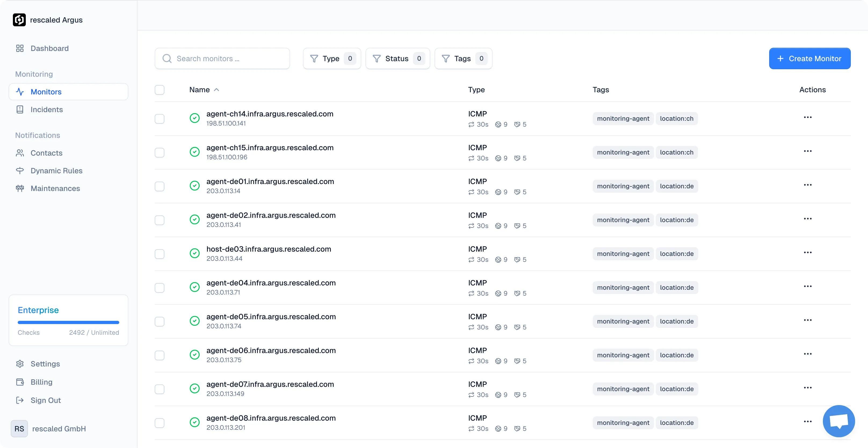868x448 pixels.
Task: Open the actions menu for agent-de05
Action: [808, 320]
